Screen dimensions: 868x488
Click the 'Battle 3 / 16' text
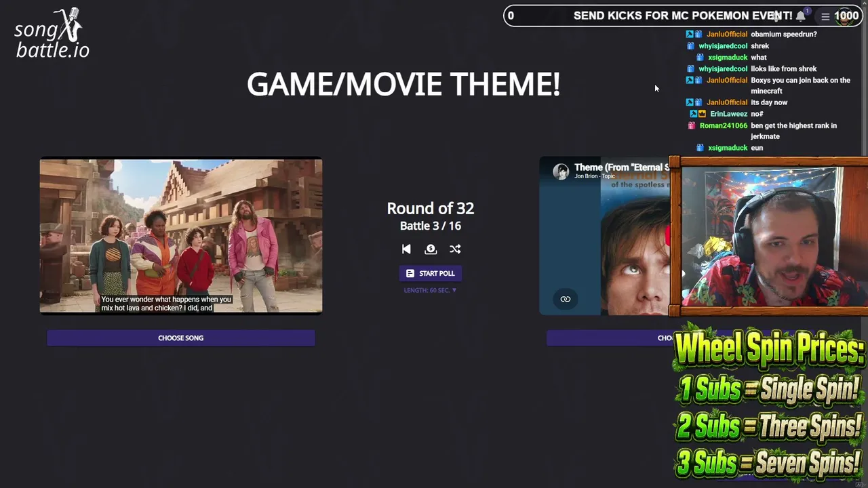431,226
